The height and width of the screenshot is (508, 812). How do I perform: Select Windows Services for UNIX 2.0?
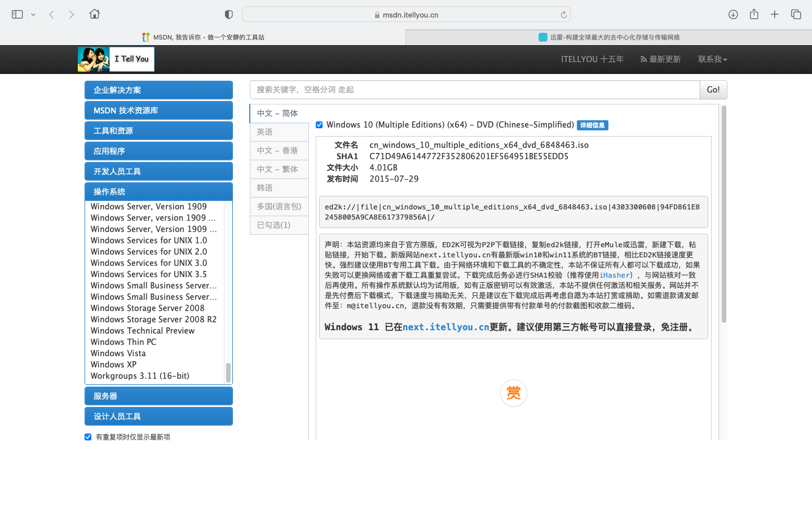pos(149,252)
